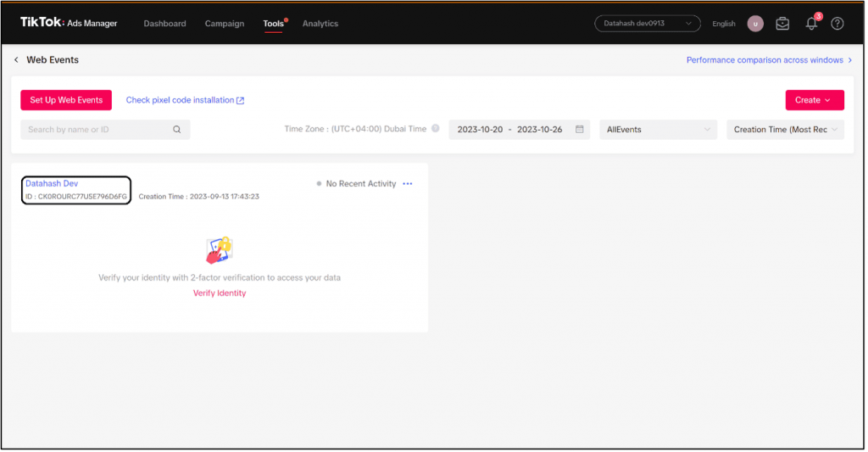
Task: Open calendar icon in date range
Action: point(580,130)
